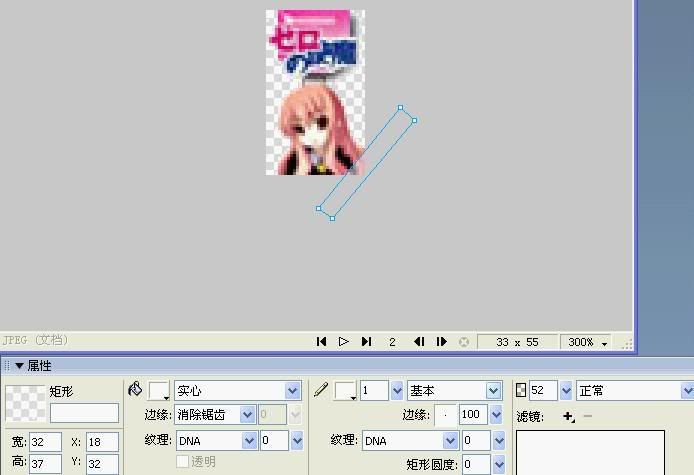Click the 属性 panel gripper

coord(7,366)
